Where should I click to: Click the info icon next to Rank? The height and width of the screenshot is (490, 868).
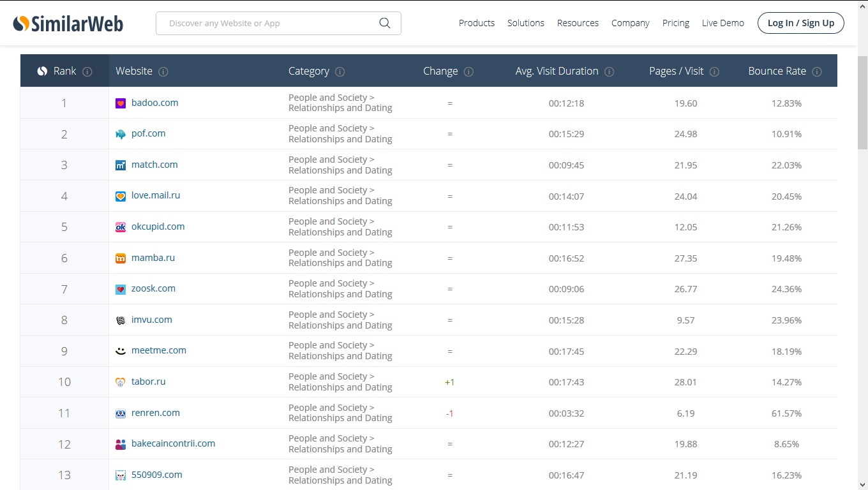point(87,71)
